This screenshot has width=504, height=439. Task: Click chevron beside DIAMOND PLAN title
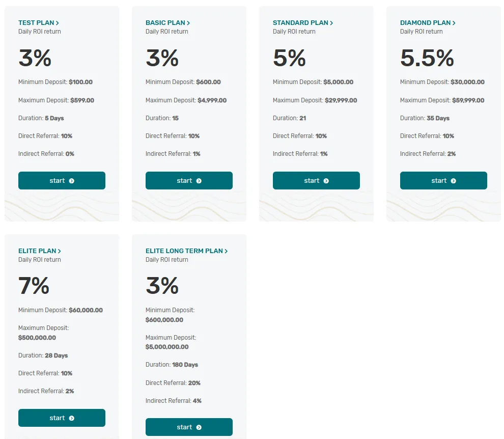click(454, 23)
